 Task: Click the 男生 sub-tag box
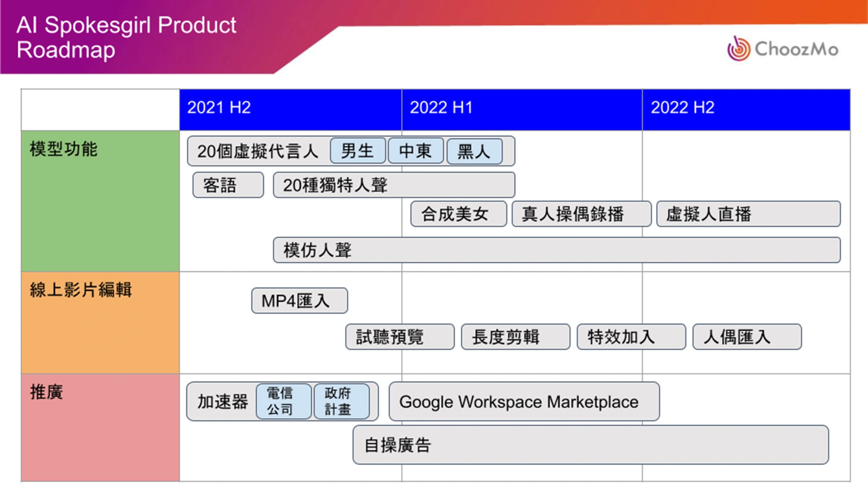(358, 151)
